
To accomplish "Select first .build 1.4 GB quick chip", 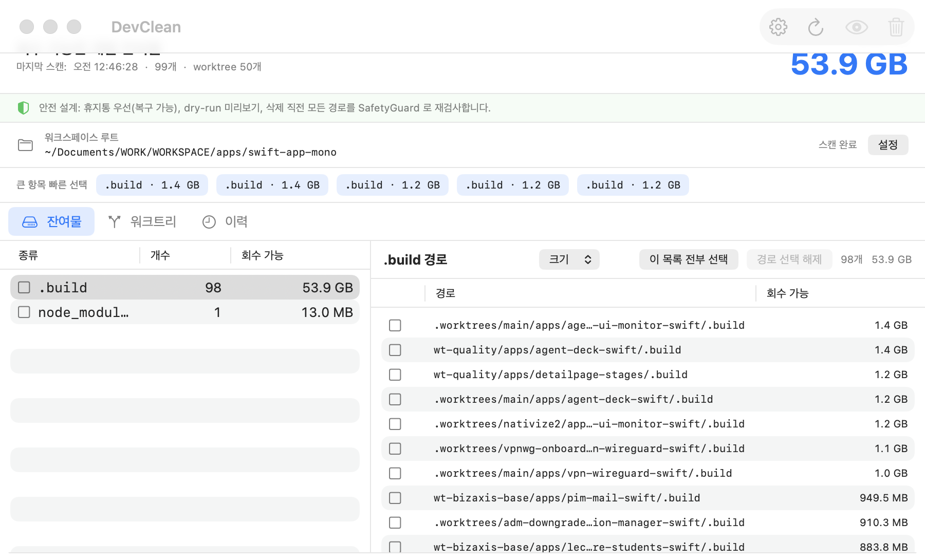I will pos(152,185).
